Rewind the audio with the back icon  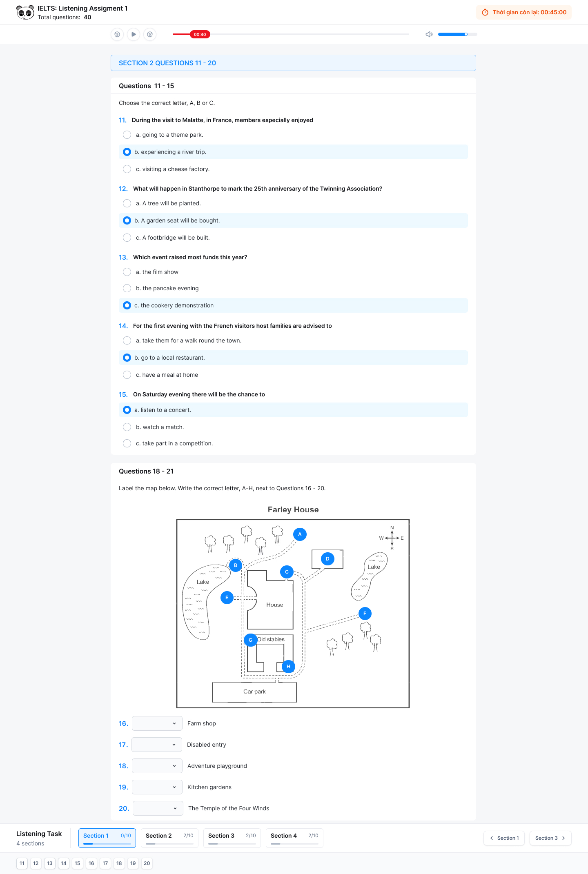pos(117,34)
